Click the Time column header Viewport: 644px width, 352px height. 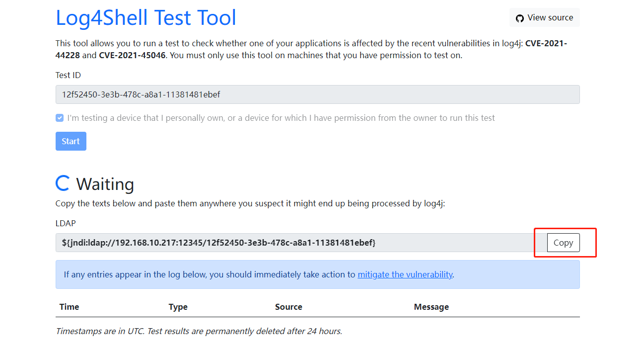tap(69, 307)
